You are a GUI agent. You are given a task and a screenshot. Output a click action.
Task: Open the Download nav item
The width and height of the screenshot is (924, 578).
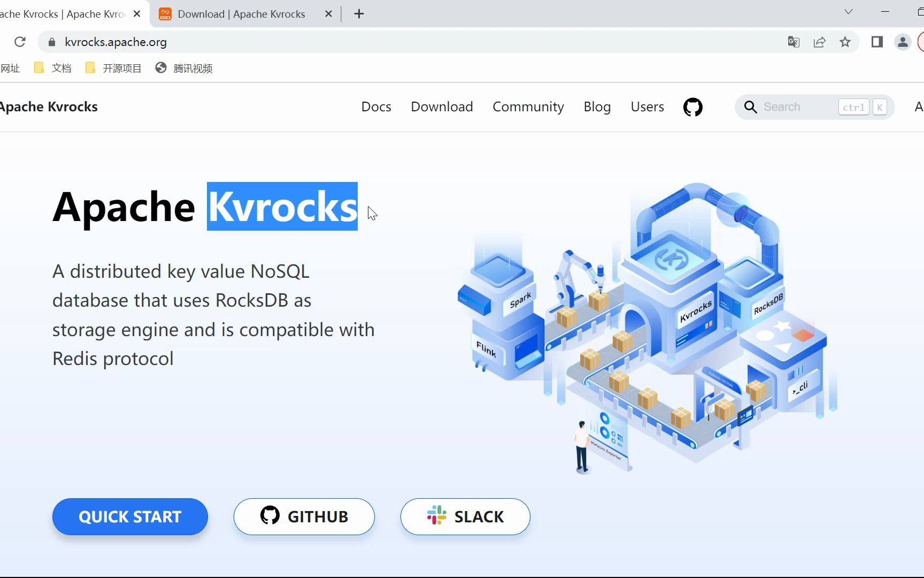tap(442, 107)
